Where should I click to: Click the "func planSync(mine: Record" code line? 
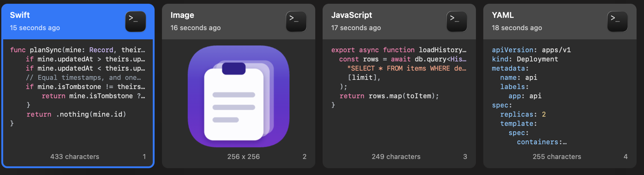point(78,50)
